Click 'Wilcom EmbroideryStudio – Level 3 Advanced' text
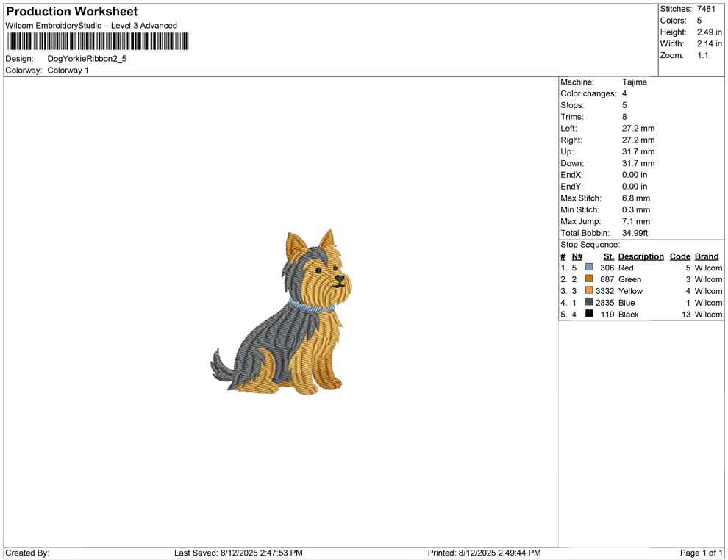The width and height of the screenshot is (728, 560). pos(91,26)
